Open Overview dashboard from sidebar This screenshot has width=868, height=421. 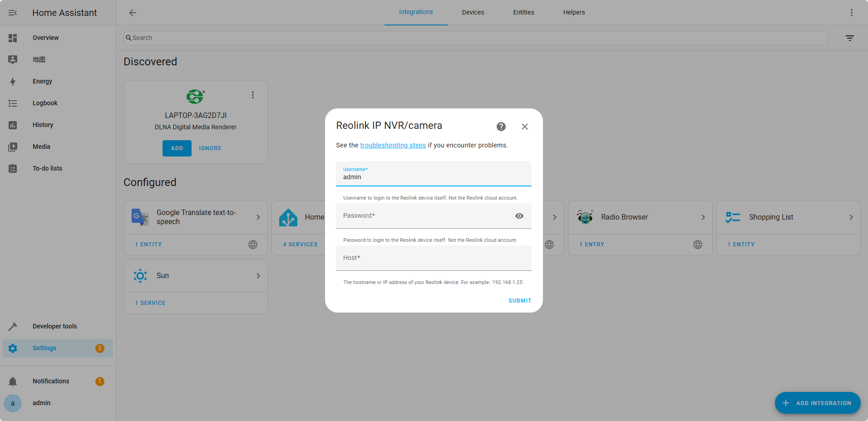(x=58, y=38)
